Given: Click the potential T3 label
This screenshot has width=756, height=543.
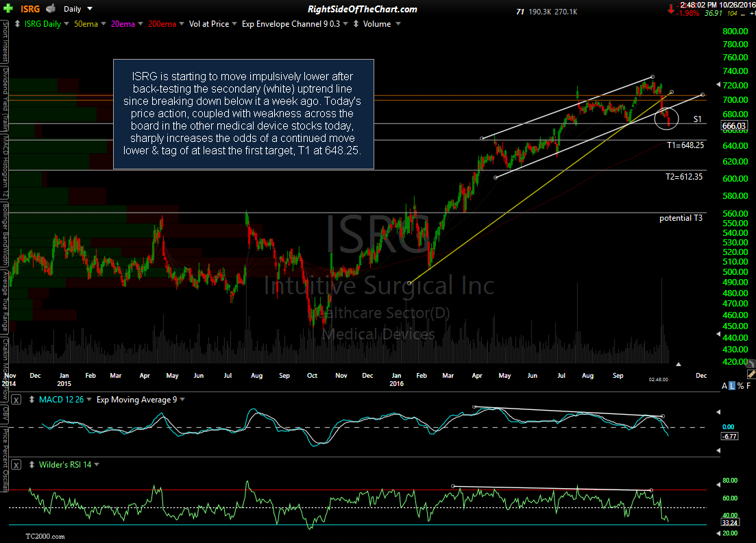Looking at the screenshot, I should coord(681,218).
